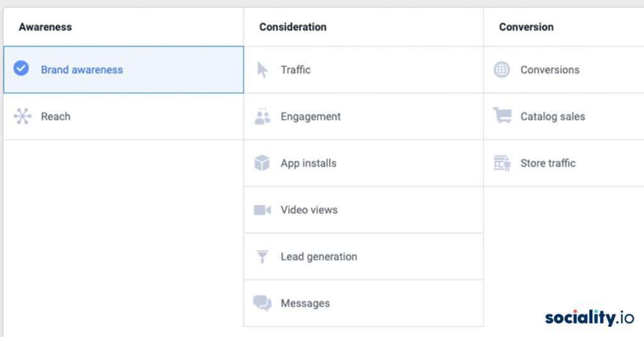Screen dimensions: 644x337
Task: Select the Traffic objective label
Action: tap(296, 70)
